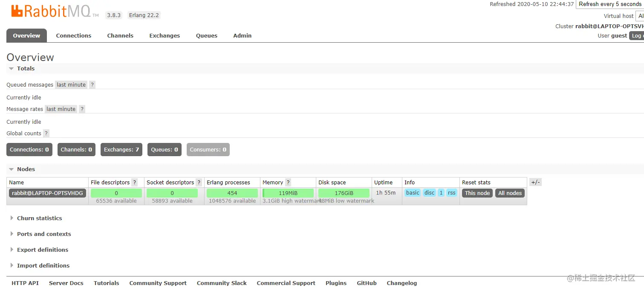Open node rabbit@LAPTOP-OPTSVHDG details
The width and height of the screenshot is (644, 291).
(x=47, y=193)
